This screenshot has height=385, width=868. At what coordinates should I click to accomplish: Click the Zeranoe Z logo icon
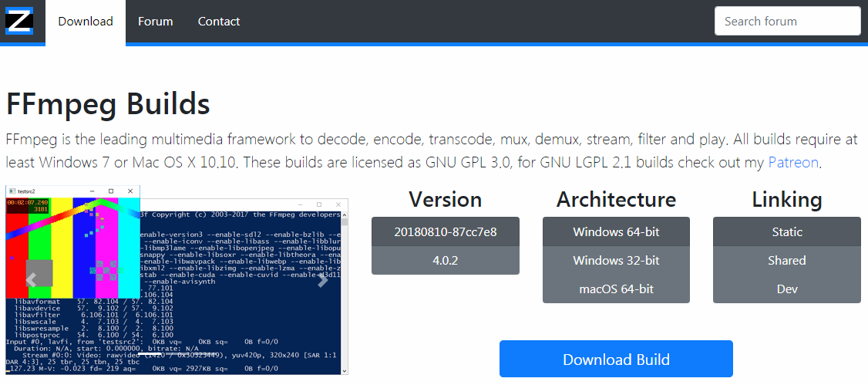point(19,21)
